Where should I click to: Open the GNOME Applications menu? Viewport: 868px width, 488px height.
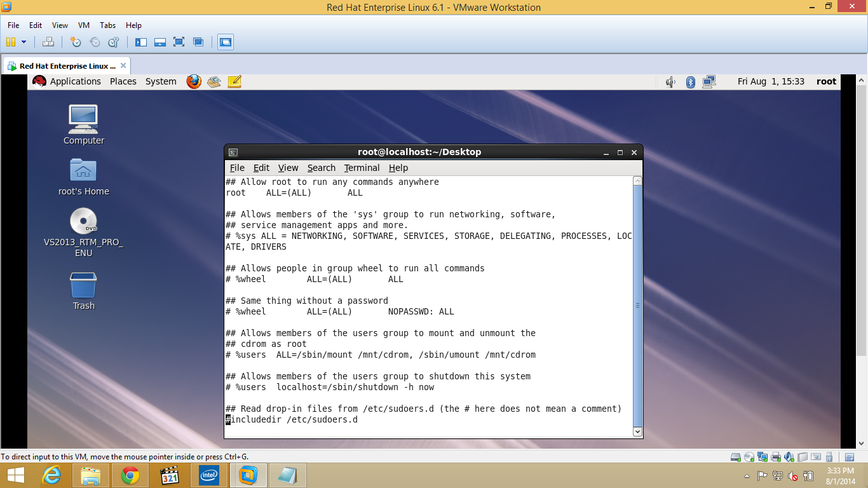tap(75, 81)
